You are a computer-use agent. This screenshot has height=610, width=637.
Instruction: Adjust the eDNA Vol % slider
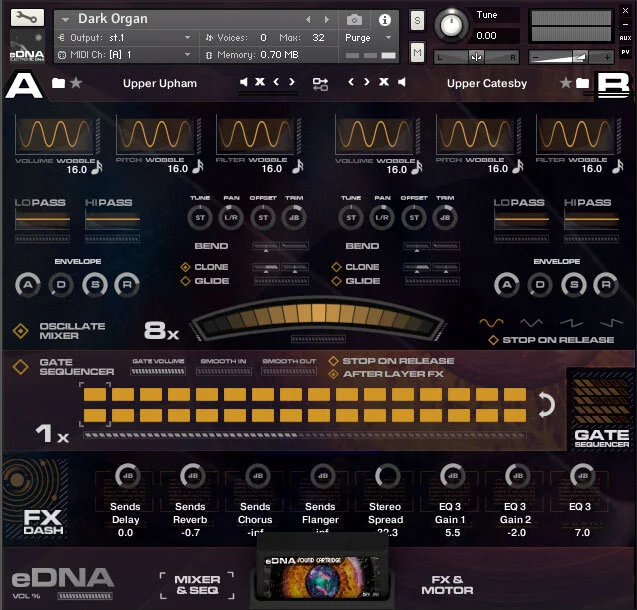tap(84, 596)
